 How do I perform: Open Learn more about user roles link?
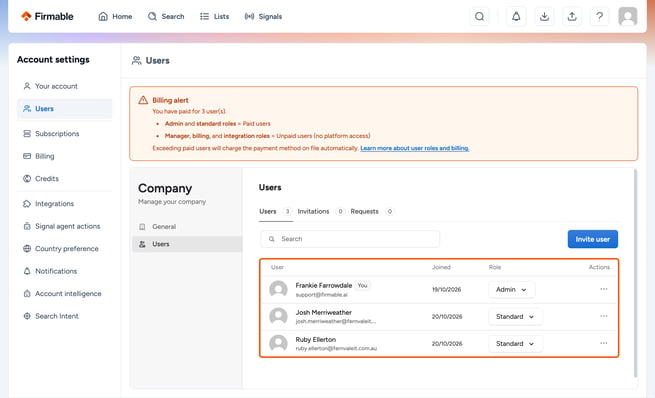(x=414, y=148)
